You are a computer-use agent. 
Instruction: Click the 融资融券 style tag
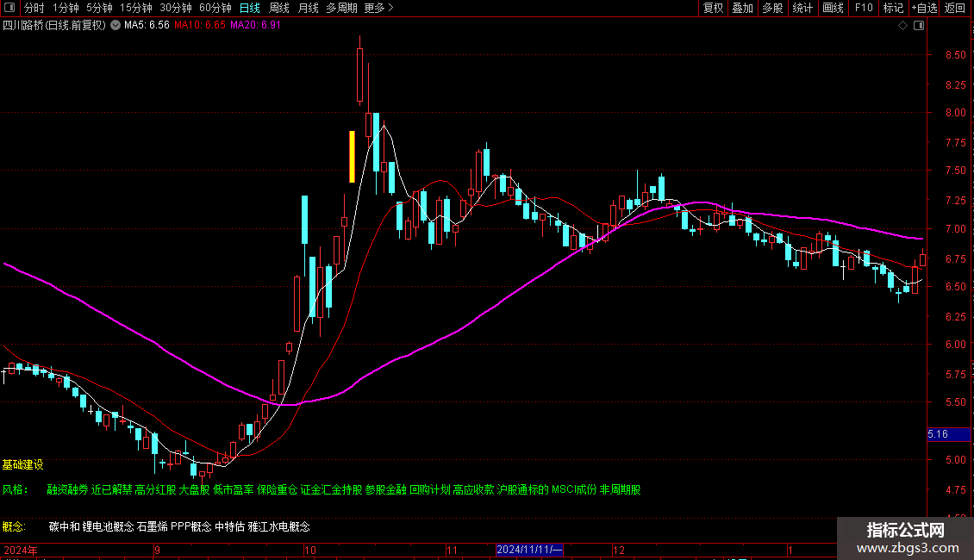pos(68,490)
